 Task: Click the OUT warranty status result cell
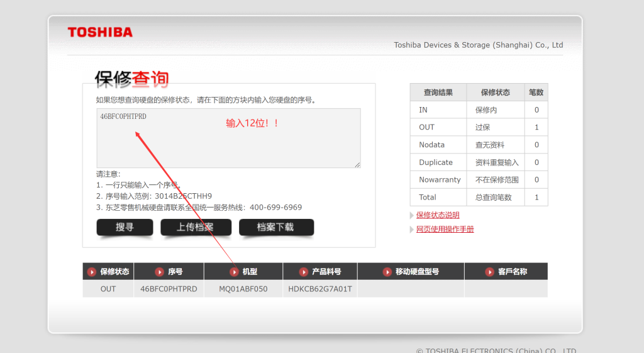click(x=108, y=289)
